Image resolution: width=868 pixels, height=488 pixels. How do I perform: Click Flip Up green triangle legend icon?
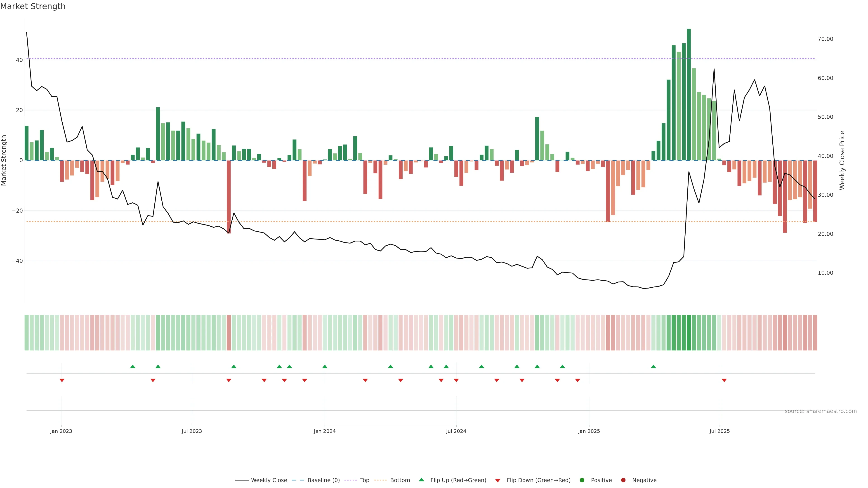coord(421,480)
